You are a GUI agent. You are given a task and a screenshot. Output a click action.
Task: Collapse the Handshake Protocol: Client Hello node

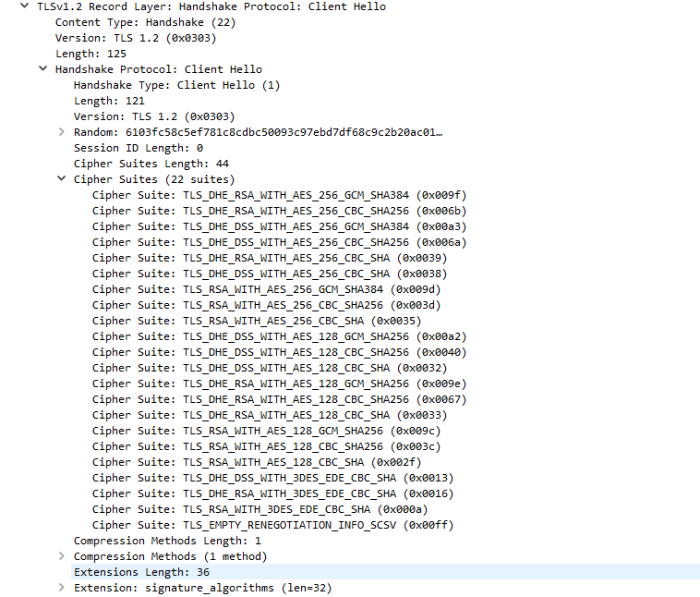42,69
